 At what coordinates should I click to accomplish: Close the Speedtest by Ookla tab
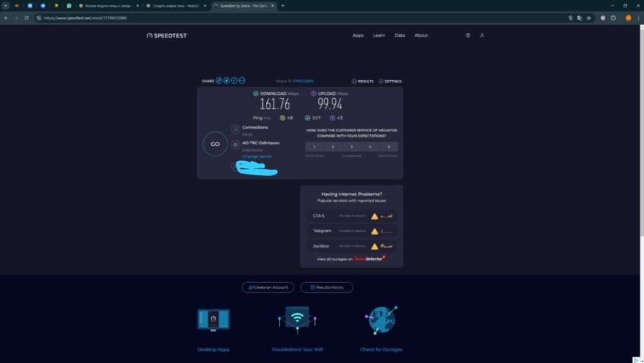pos(272,6)
